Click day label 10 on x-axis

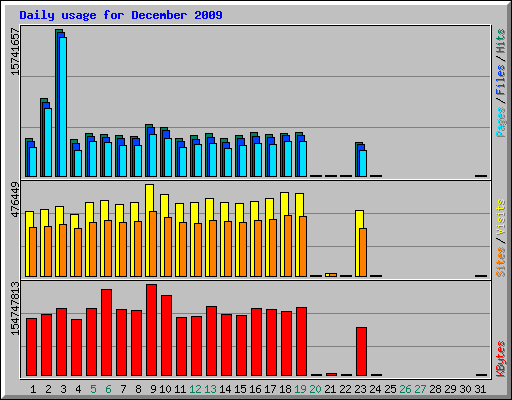(x=165, y=389)
